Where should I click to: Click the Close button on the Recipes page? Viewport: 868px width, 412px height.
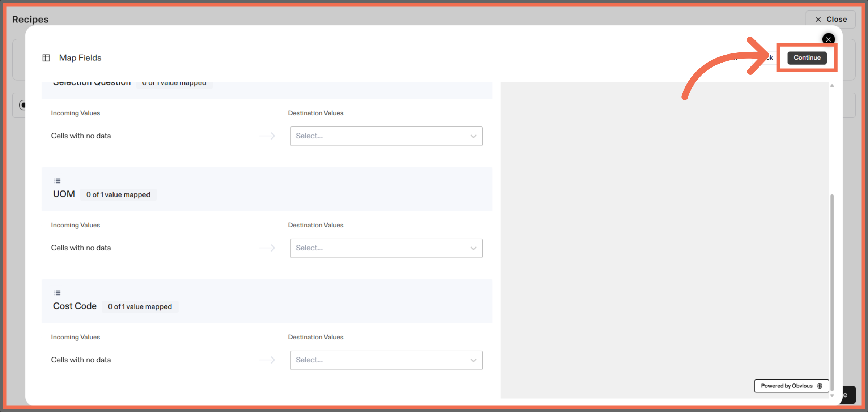pyautogui.click(x=830, y=19)
